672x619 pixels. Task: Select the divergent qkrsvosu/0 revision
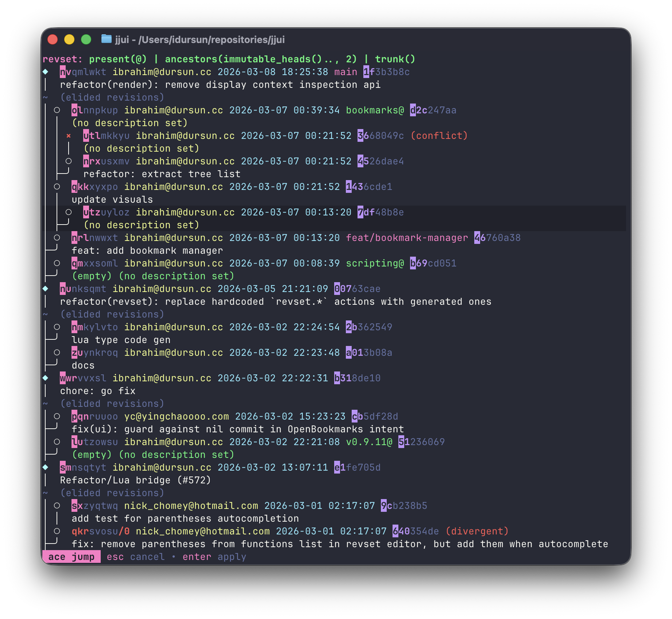coord(100,531)
